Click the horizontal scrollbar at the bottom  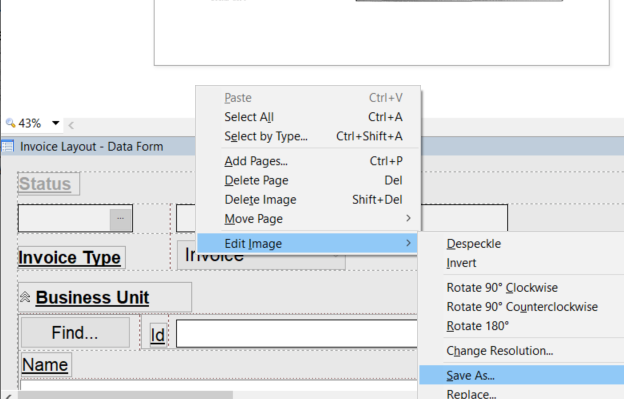125,395
